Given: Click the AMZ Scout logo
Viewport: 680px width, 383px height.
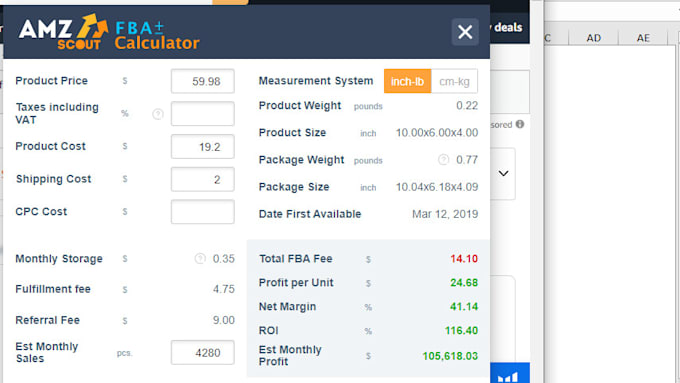Looking at the screenshot, I should [x=63, y=32].
